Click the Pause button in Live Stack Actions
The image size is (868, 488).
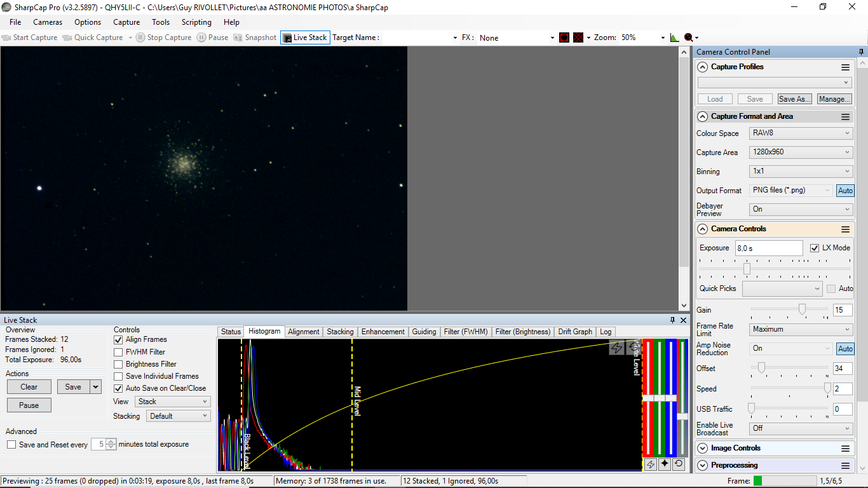pos(29,405)
